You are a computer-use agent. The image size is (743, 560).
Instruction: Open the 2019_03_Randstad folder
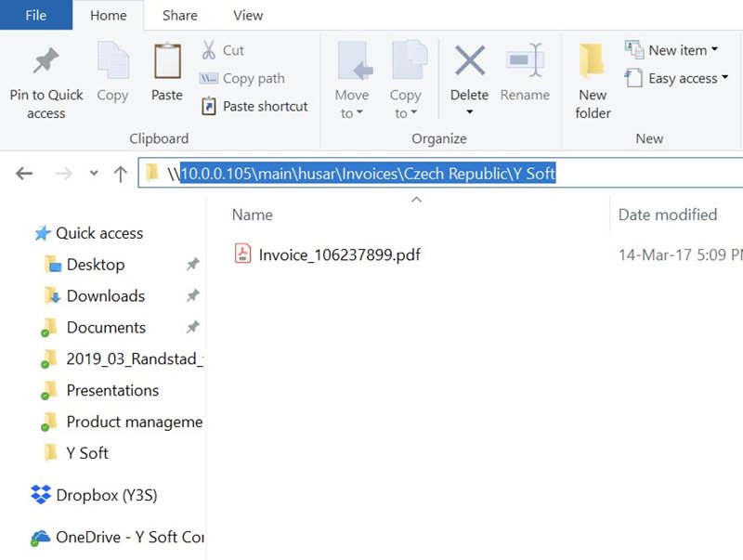(x=135, y=358)
